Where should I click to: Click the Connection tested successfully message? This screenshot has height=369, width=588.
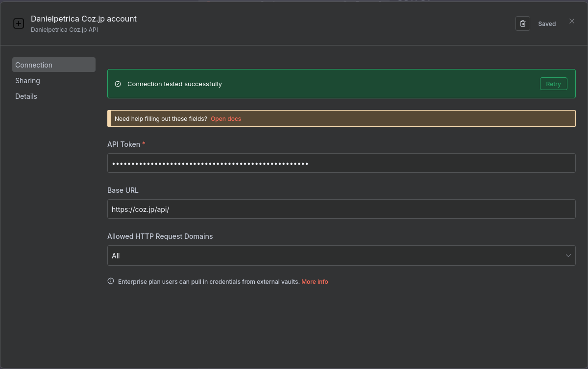(174, 84)
